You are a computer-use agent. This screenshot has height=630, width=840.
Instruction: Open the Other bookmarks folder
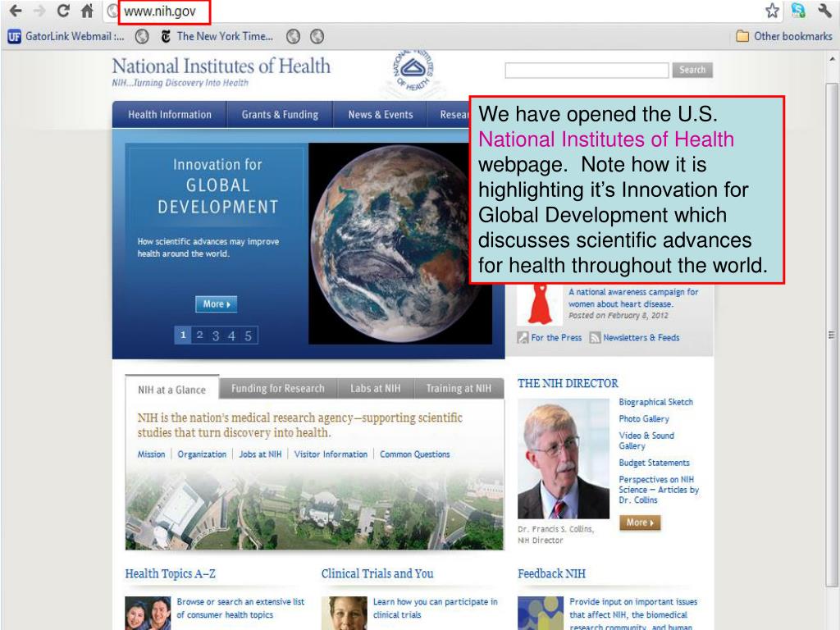tap(784, 36)
